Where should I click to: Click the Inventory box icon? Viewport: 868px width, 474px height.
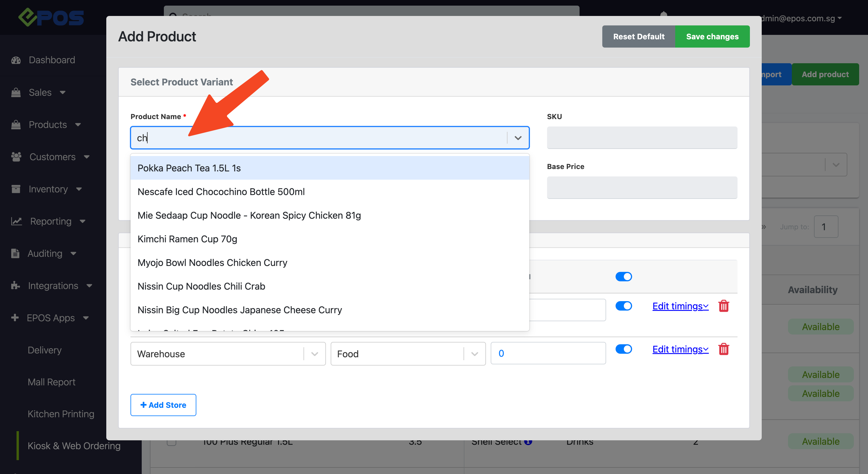click(16, 189)
